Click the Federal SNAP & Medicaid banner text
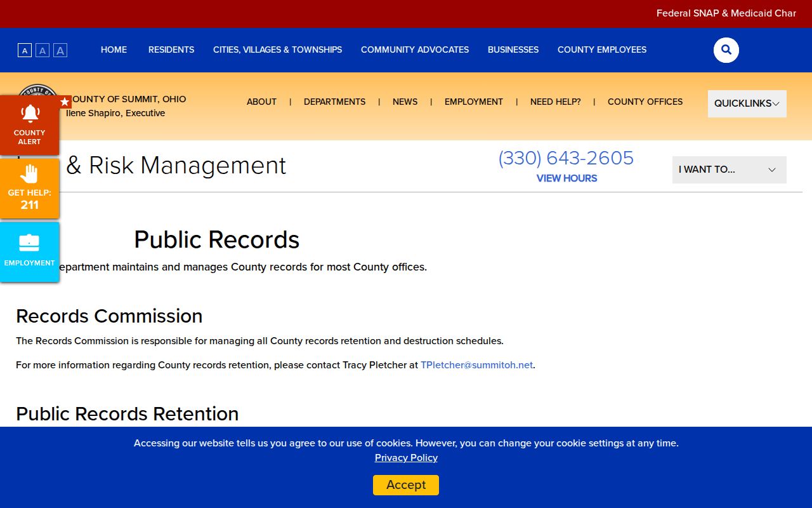812x508 pixels. pos(726,13)
